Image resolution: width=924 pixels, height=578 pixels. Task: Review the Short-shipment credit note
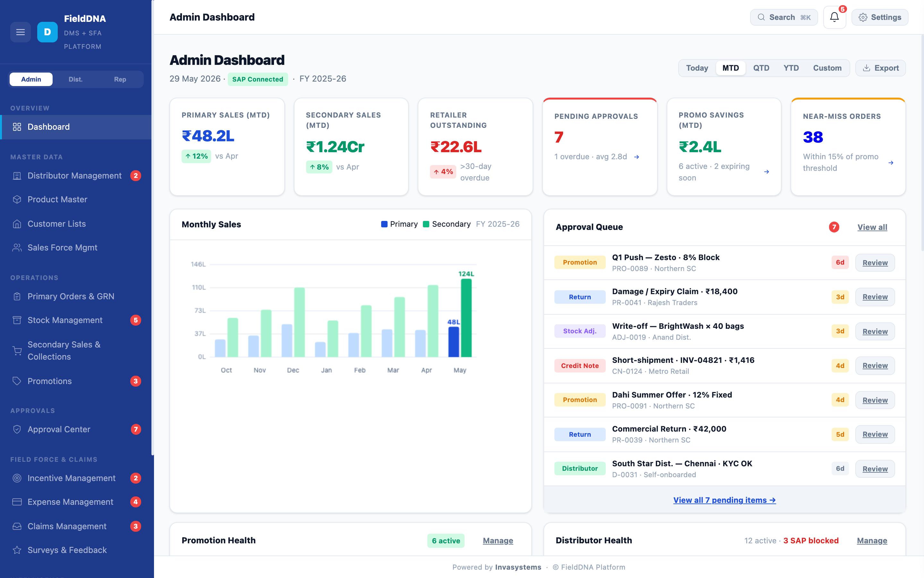pos(875,365)
